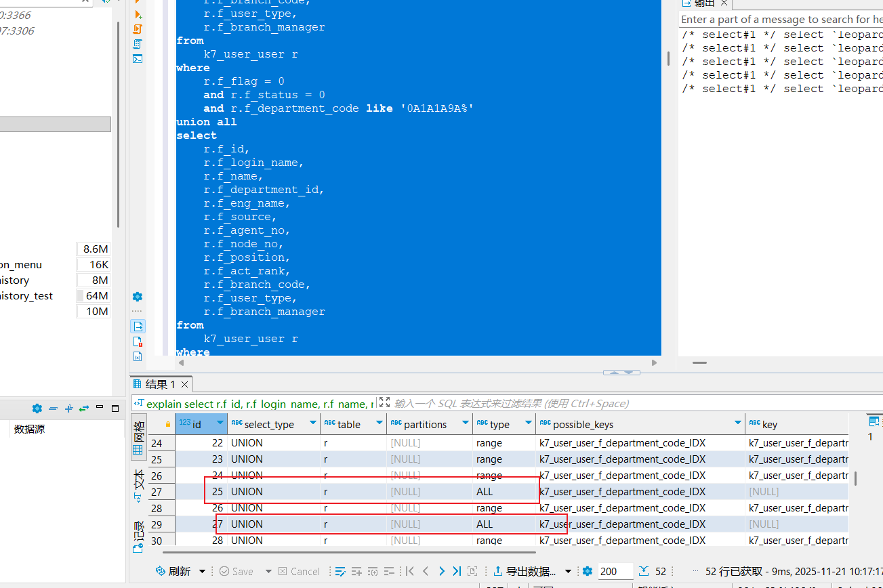The height and width of the screenshot is (588, 883).
Task: Toggle the 记录 record view mode
Action: (138, 534)
